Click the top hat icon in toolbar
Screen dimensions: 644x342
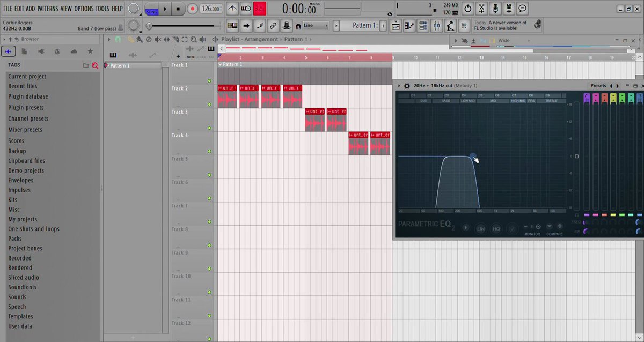click(x=287, y=25)
